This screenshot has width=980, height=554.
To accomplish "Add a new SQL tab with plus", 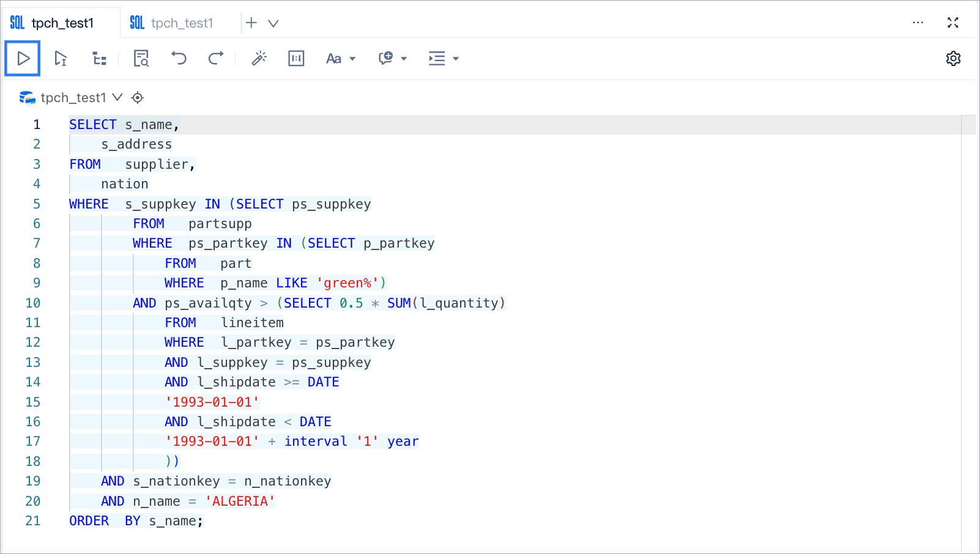I will click(x=251, y=23).
